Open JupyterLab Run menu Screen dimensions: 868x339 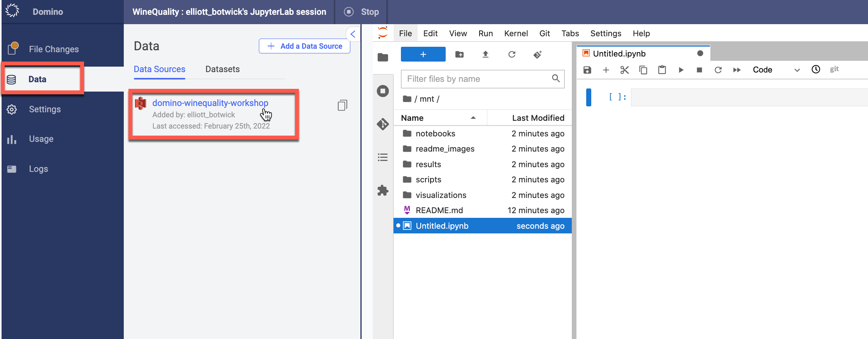click(486, 34)
